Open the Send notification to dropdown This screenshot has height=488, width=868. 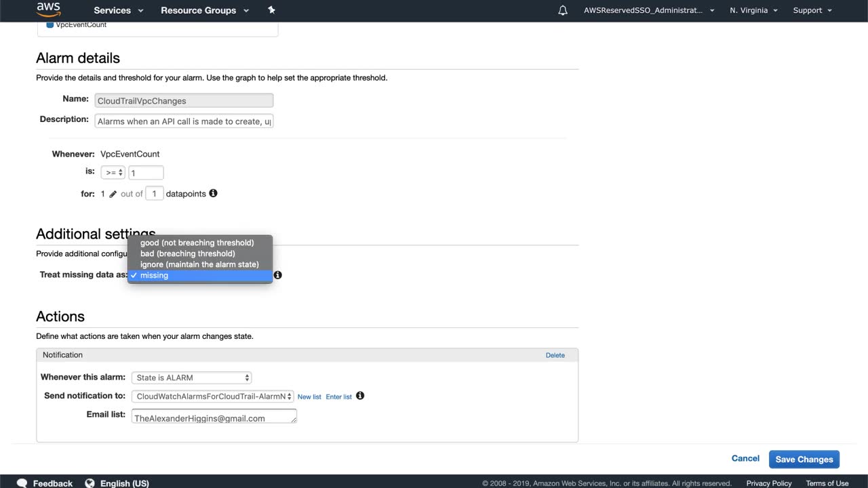tap(212, 396)
